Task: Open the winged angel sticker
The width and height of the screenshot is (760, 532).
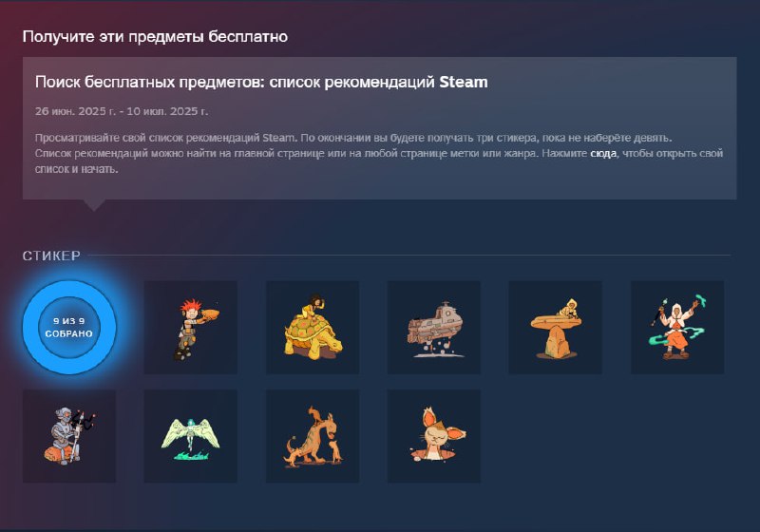Action: [x=191, y=436]
